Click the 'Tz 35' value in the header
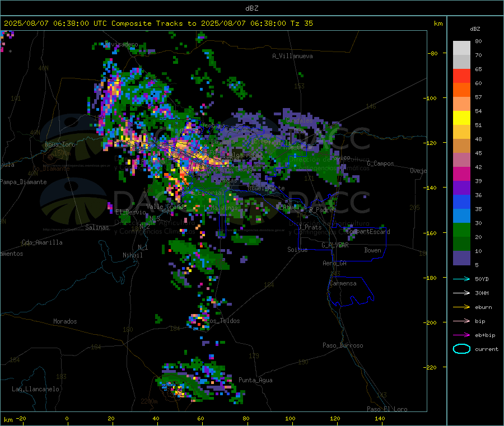Screen dimensions: 504x426 301,24
